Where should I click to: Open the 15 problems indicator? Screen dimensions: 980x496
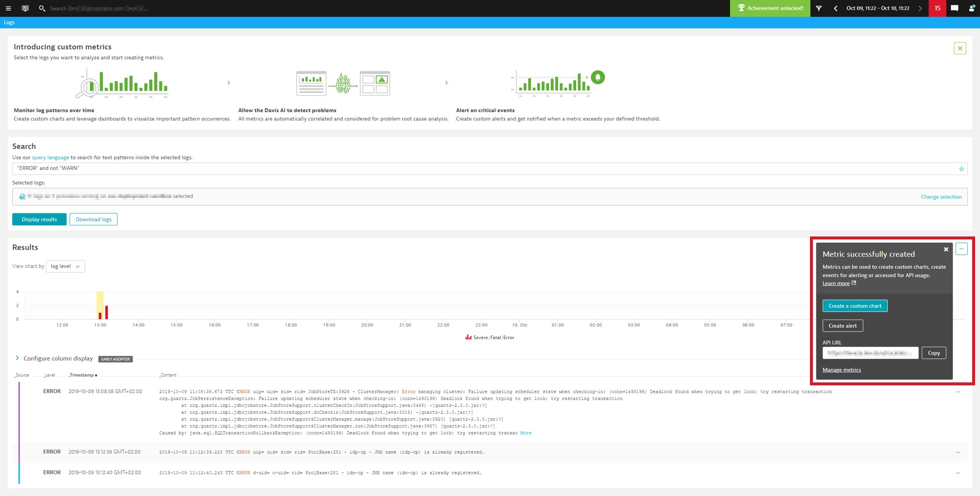[x=937, y=8]
